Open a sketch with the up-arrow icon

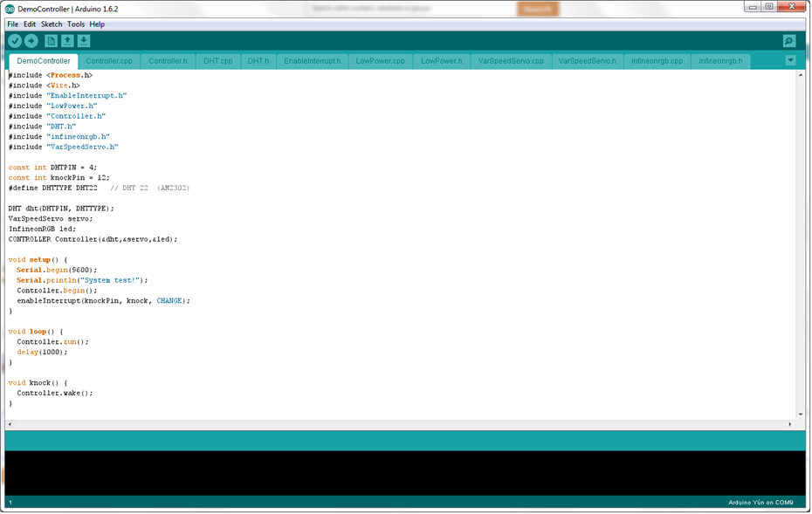tap(67, 41)
